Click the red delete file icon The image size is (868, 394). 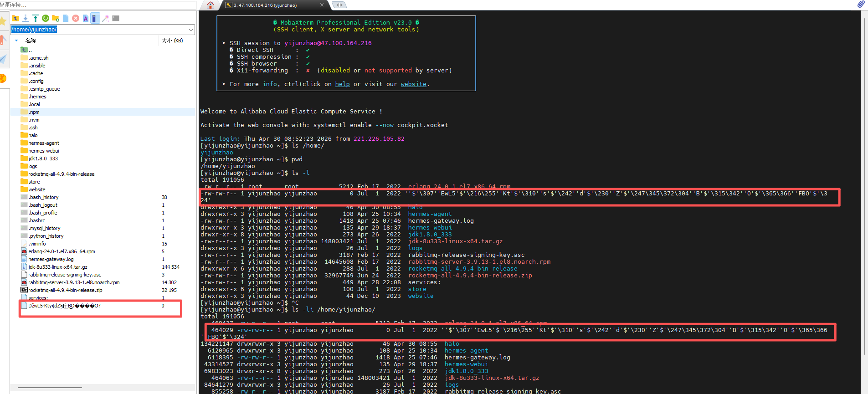(x=76, y=18)
